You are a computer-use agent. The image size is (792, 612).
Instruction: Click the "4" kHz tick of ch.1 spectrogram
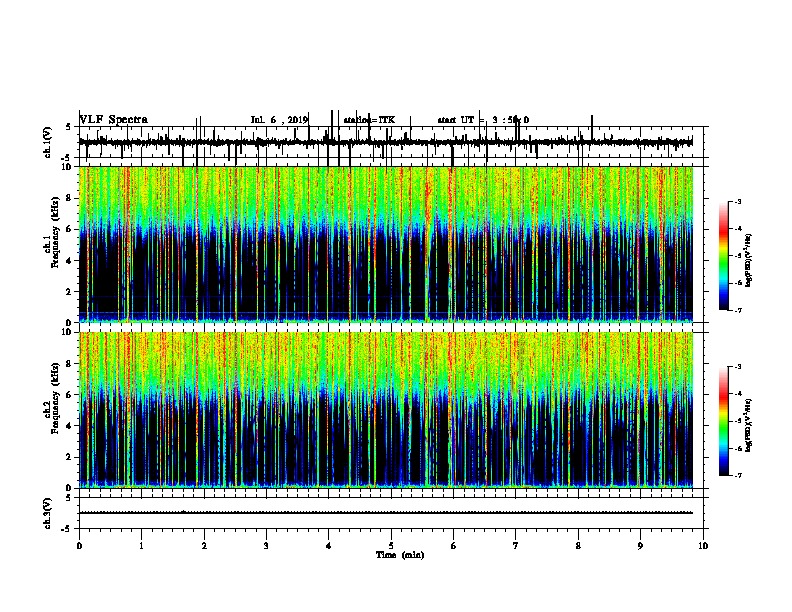tap(70, 261)
